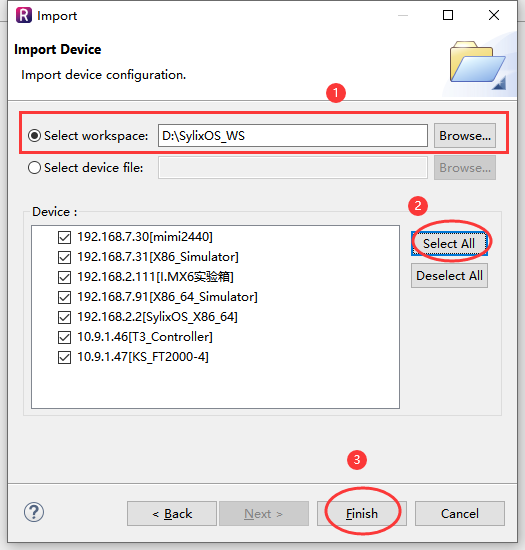Click the Select All devices button
Viewport: 525px width, 550px height.
[x=449, y=243]
